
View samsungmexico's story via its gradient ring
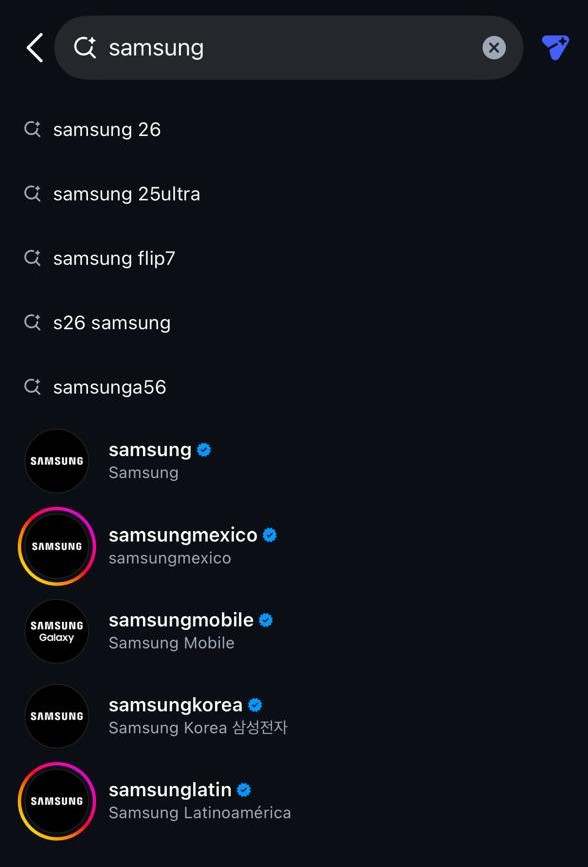56,546
